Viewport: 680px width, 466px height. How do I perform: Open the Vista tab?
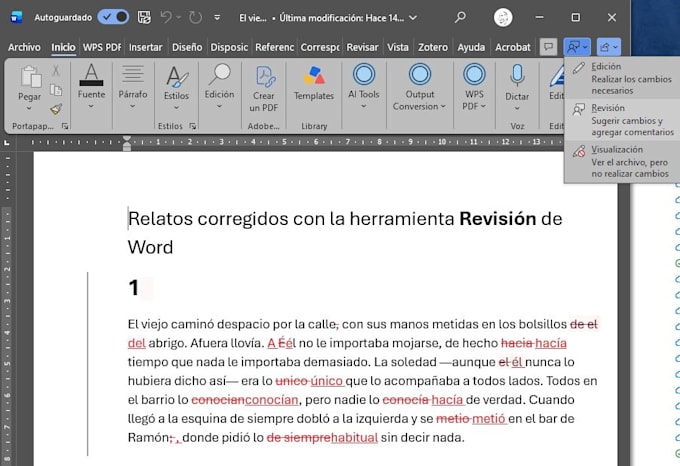(x=398, y=47)
